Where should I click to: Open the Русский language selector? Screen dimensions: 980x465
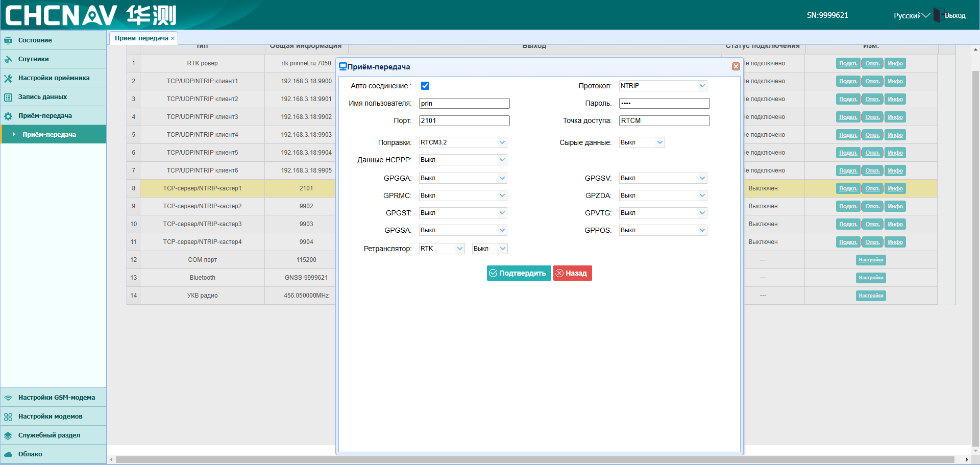pyautogui.click(x=912, y=15)
